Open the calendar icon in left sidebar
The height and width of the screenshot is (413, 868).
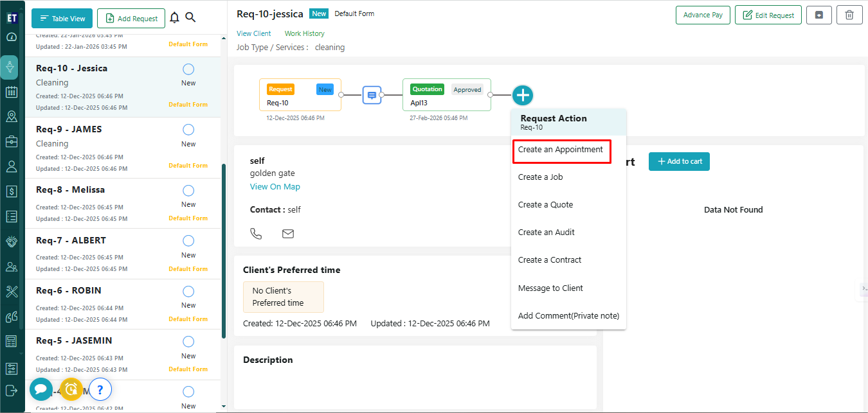point(11,92)
